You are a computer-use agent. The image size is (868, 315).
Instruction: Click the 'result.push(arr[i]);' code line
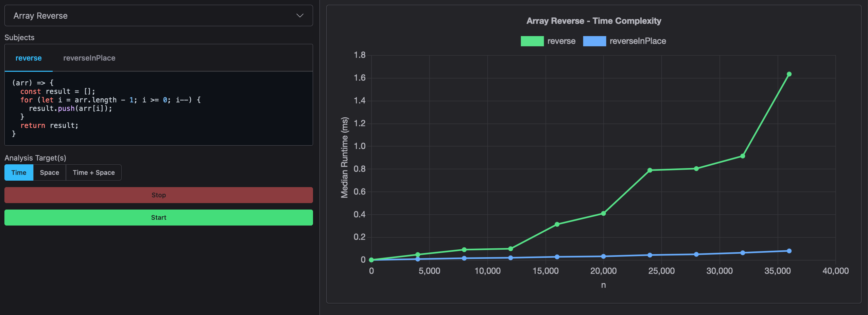(x=70, y=109)
